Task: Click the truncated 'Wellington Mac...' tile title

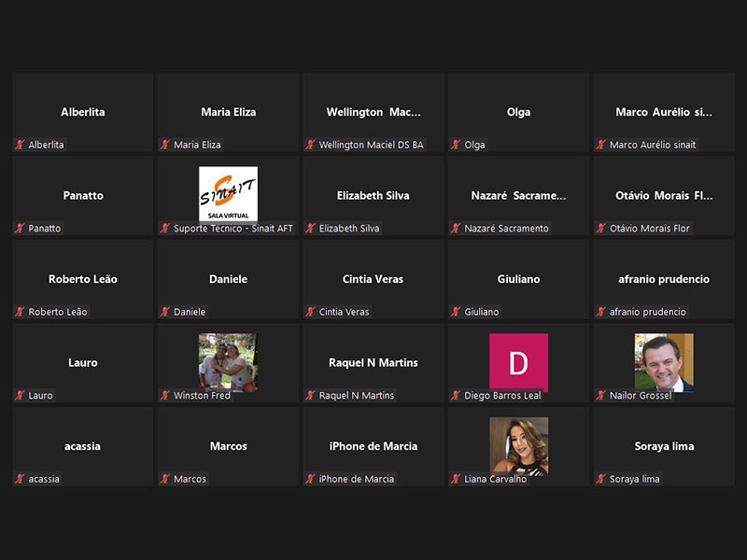Action: (373, 112)
